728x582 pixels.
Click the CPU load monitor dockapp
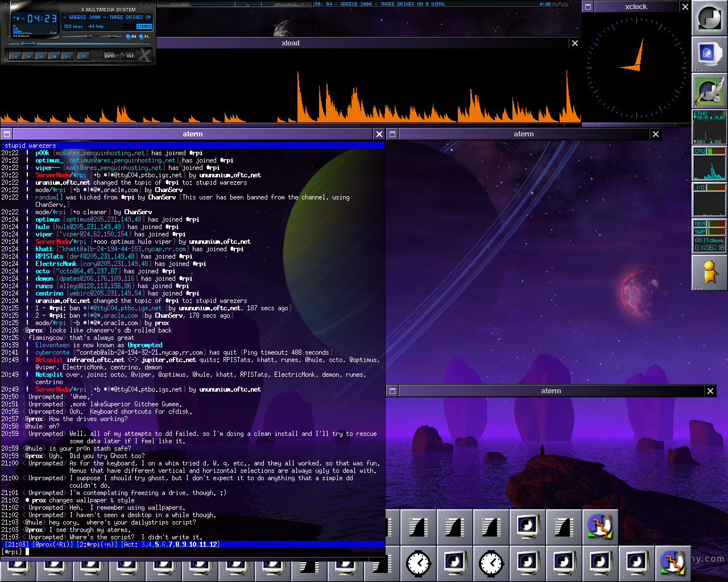(x=709, y=164)
